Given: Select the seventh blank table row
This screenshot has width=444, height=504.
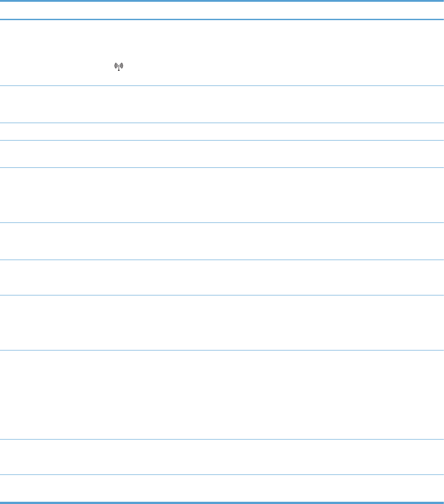Looking at the screenshot, I should pos(222,278).
